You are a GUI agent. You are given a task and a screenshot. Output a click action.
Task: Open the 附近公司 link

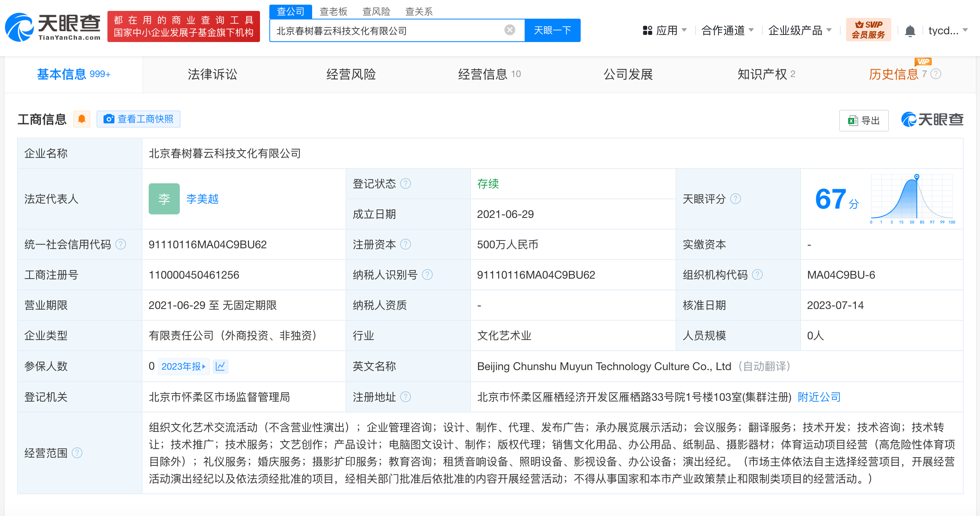point(819,397)
